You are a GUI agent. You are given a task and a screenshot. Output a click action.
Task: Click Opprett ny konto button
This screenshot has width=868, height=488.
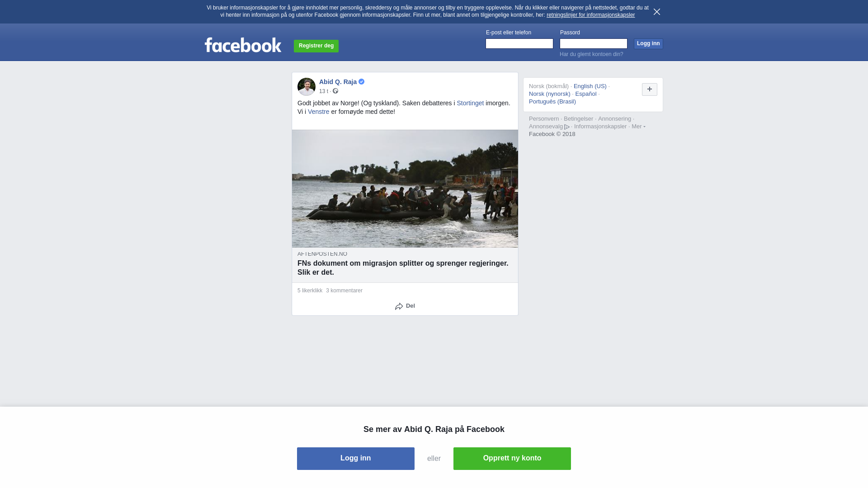click(512, 459)
